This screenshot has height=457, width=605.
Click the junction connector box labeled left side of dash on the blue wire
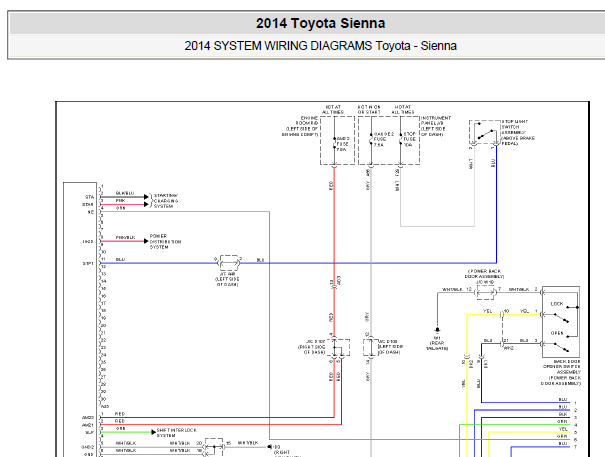(x=229, y=263)
